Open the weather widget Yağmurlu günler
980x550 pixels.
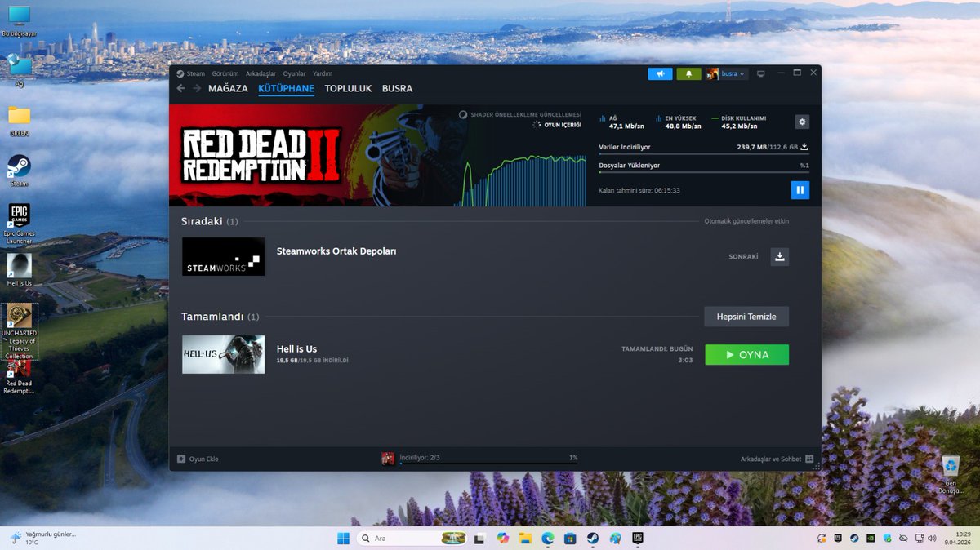42,538
